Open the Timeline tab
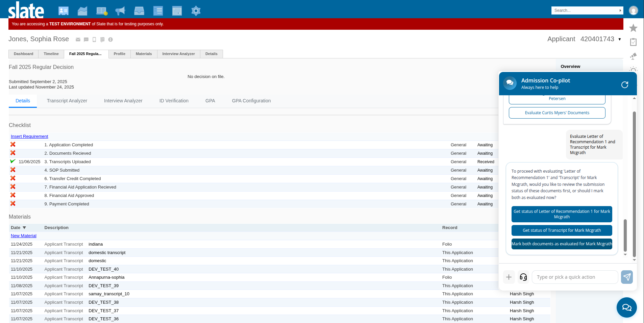The image size is (644, 323). click(51, 54)
